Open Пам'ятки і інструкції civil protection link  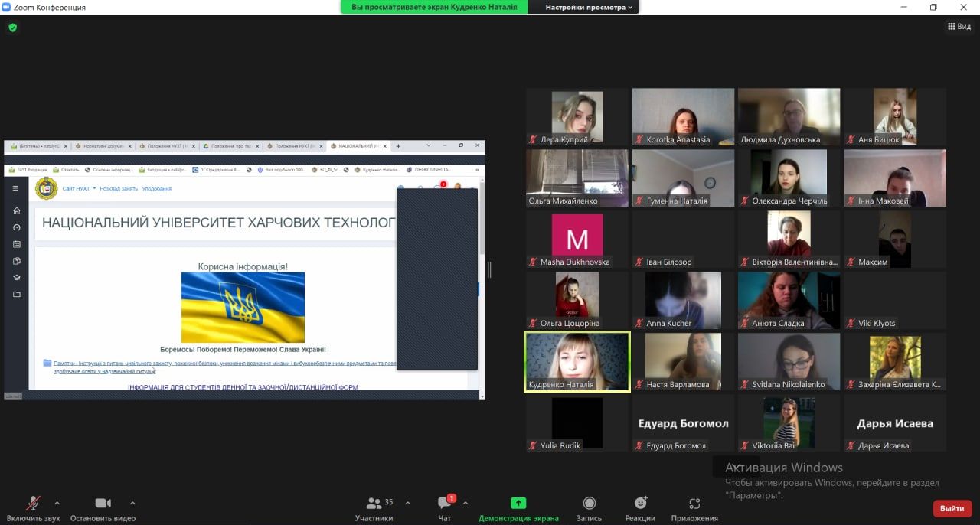[x=224, y=367]
